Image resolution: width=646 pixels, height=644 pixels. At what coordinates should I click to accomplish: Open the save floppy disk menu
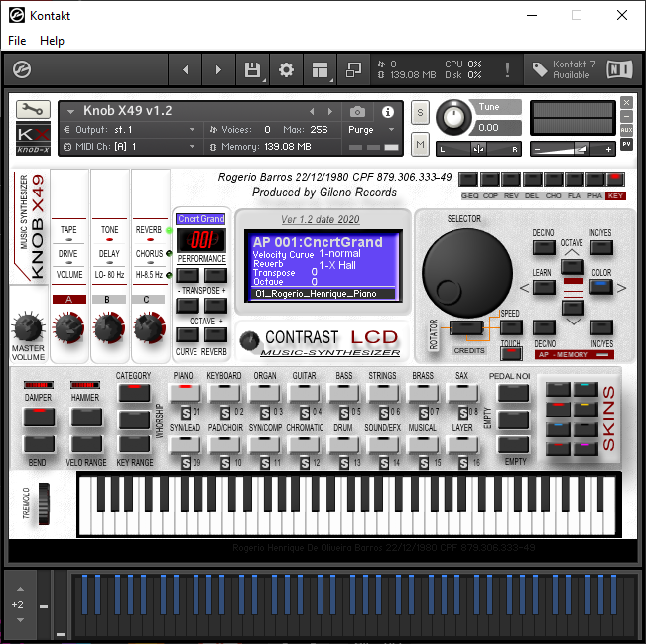coord(252,69)
